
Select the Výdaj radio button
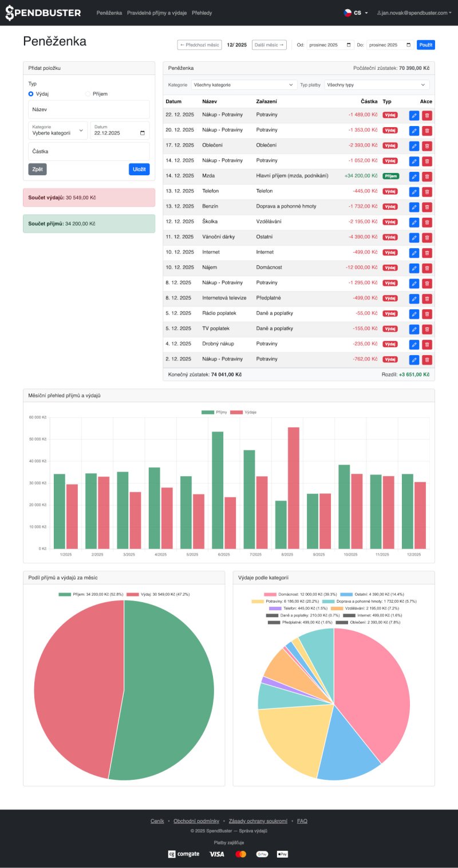pyautogui.click(x=31, y=93)
